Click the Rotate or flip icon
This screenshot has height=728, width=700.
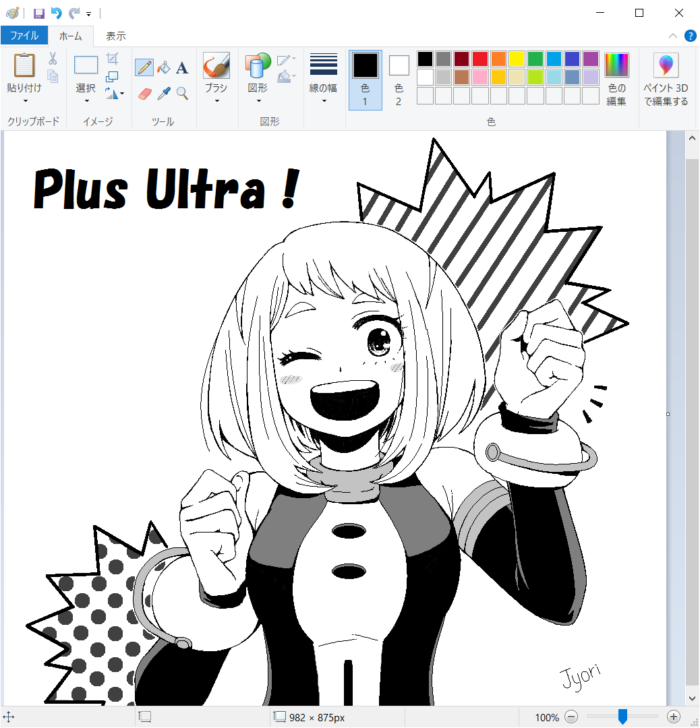111,93
